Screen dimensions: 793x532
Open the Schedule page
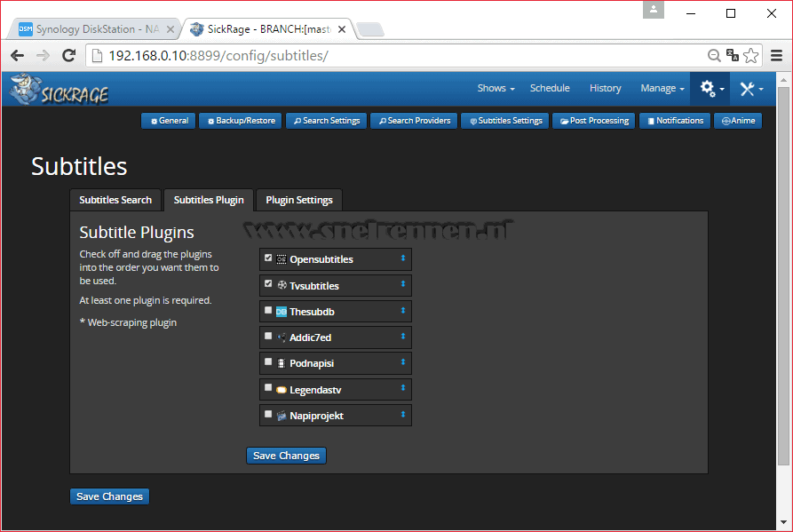tap(550, 88)
